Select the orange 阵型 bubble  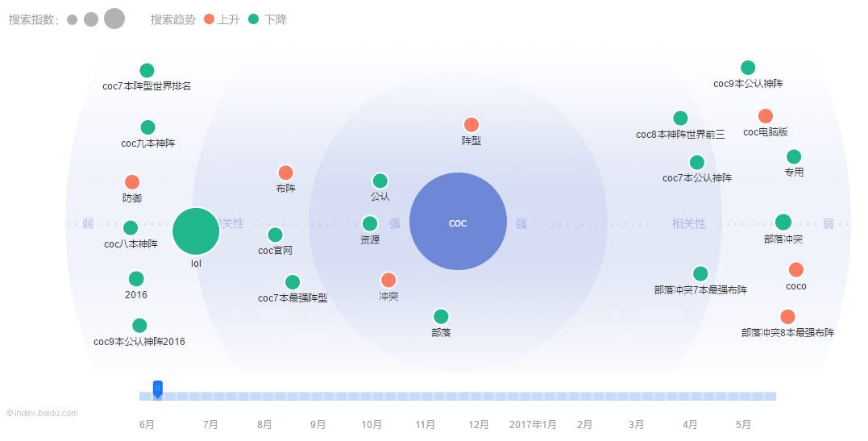(x=471, y=125)
